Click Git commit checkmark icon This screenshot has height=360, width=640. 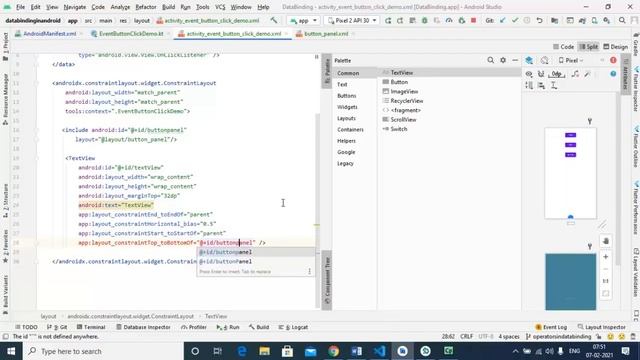click(x=515, y=20)
